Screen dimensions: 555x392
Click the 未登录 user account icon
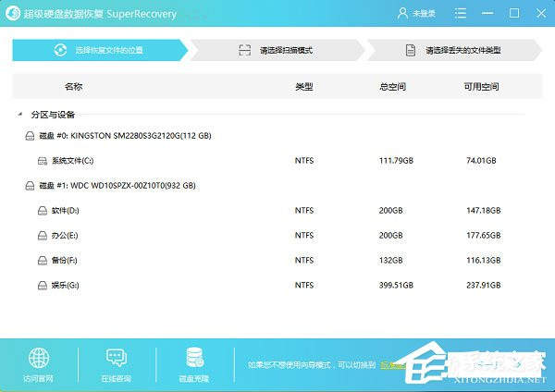(401, 13)
